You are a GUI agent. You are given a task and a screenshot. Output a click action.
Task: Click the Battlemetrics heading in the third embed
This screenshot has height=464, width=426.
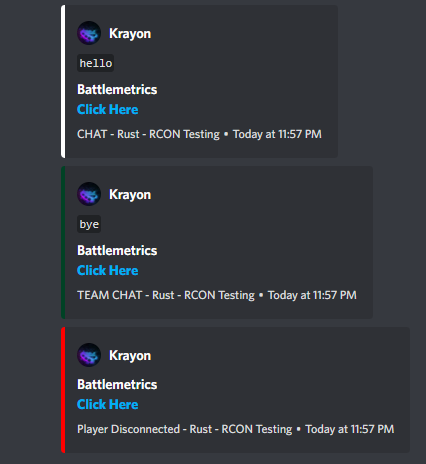(117, 384)
